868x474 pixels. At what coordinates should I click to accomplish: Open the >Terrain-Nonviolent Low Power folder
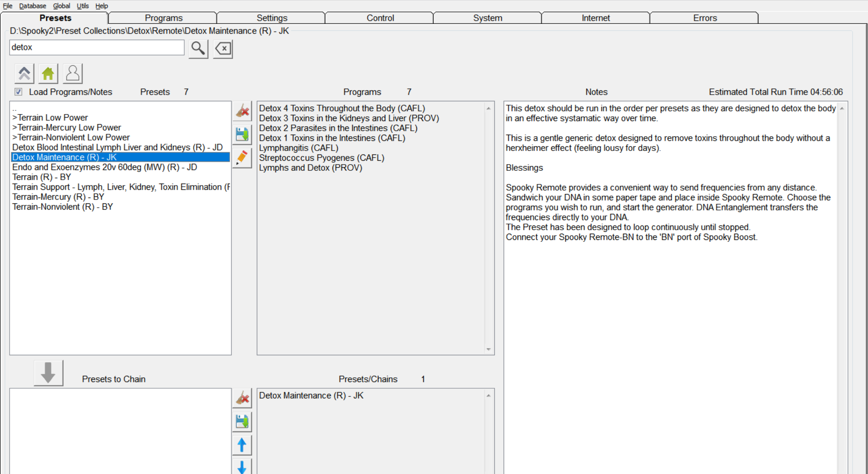(71, 137)
